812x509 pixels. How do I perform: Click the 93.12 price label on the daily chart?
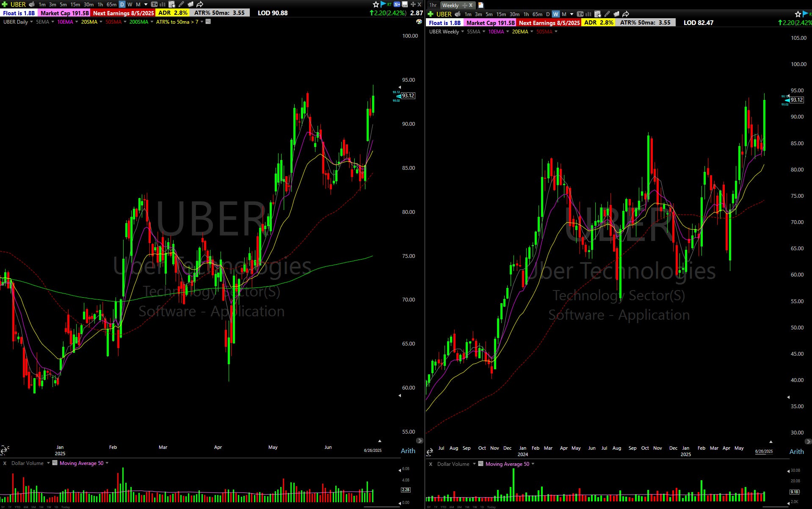[408, 96]
